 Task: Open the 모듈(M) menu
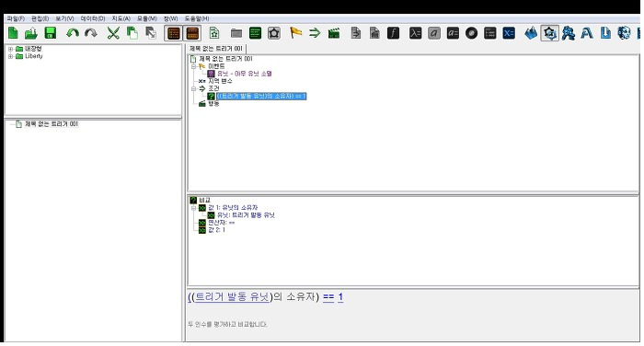(x=147, y=18)
